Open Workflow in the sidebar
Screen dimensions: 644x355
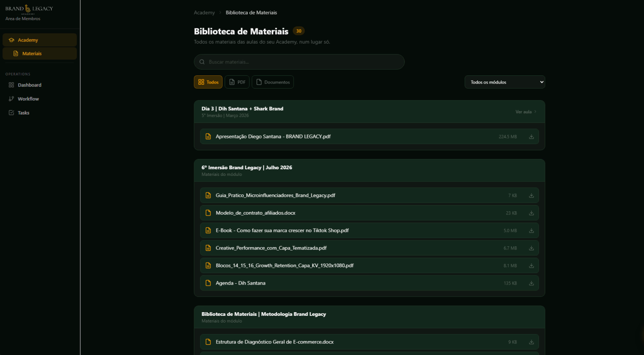[40, 99]
